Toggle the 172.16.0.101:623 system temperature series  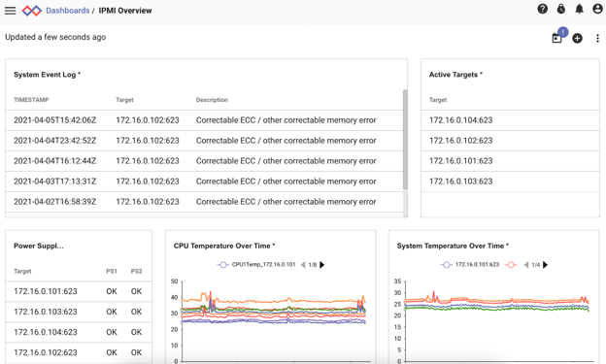(x=470, y=265)
